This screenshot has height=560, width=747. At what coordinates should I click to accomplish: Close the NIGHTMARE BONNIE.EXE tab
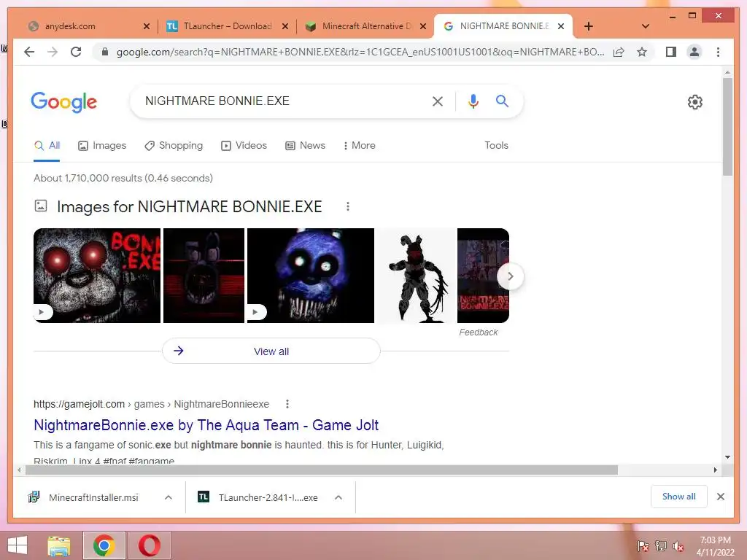tap(561, 26)
